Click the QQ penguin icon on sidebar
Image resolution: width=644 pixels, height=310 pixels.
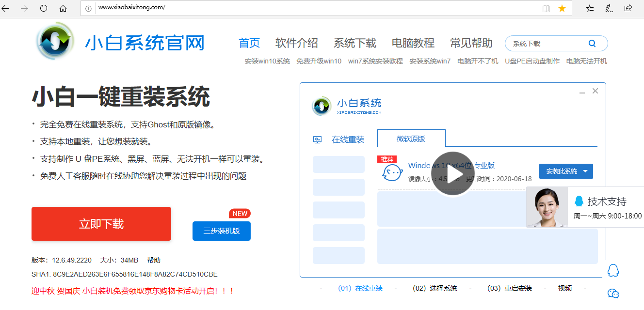[x=613, y=270]
